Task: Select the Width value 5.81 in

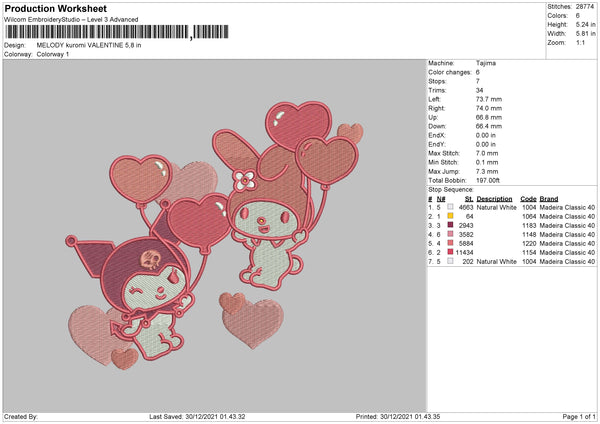Action: pos(585,34)
